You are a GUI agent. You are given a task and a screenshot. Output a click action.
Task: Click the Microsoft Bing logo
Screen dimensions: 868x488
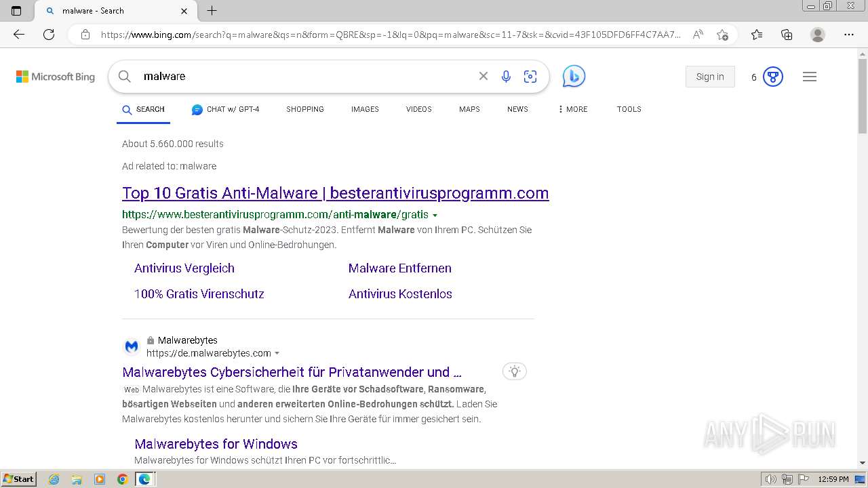pos(56,77)
